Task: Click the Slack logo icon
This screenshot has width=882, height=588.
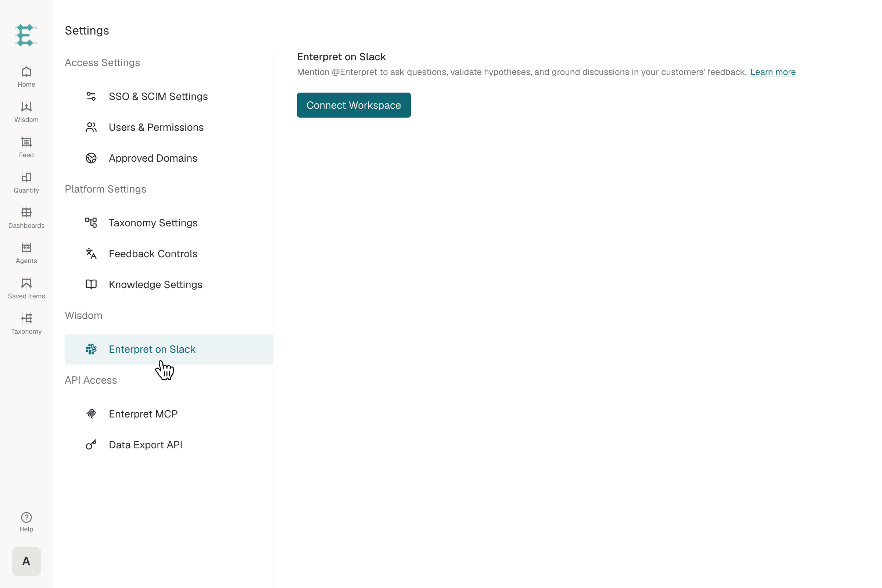Action: 91,349
